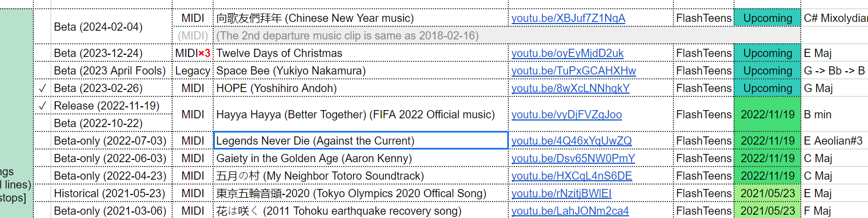Click the Legacy type cell
Image resolution: width=868 pixels, height=218 pixels.
tap(192, 71)
